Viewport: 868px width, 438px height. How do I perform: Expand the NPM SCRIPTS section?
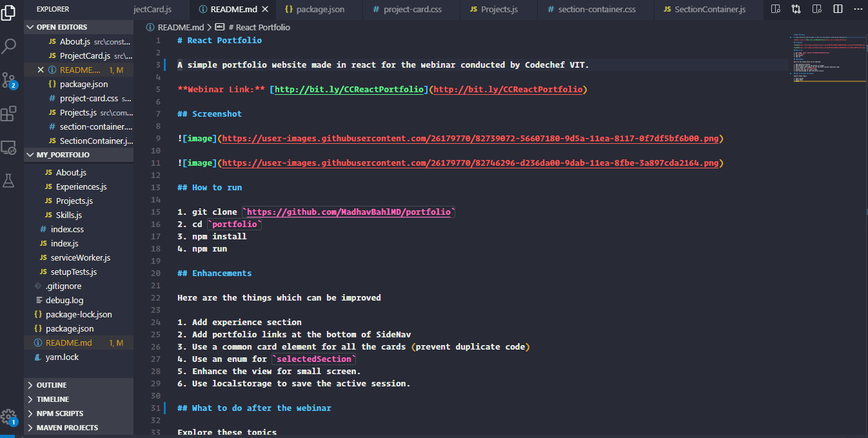[x=59, y=413]
